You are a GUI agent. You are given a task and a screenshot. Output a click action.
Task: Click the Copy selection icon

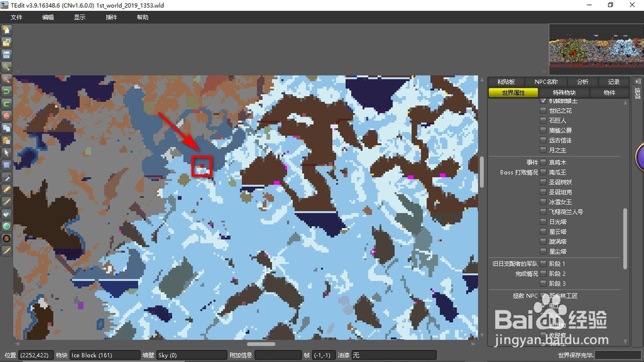point(6,128)
